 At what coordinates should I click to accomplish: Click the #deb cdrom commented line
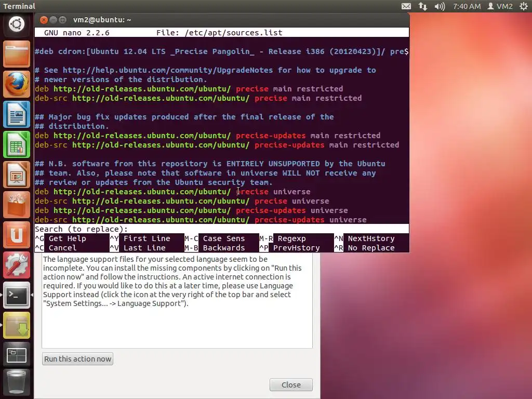(x=221, y=51)
